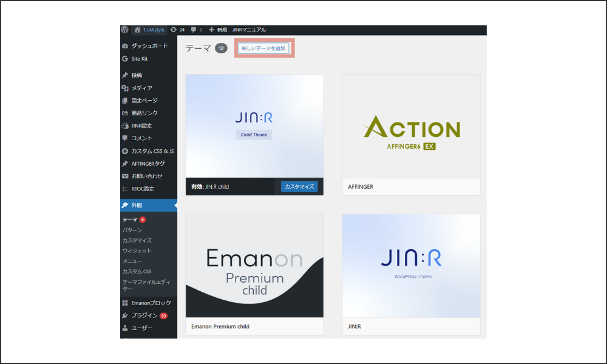Open the T.I.M.style site name link
This screenshot has width=607, height=364.
click(x=154, y=30)
